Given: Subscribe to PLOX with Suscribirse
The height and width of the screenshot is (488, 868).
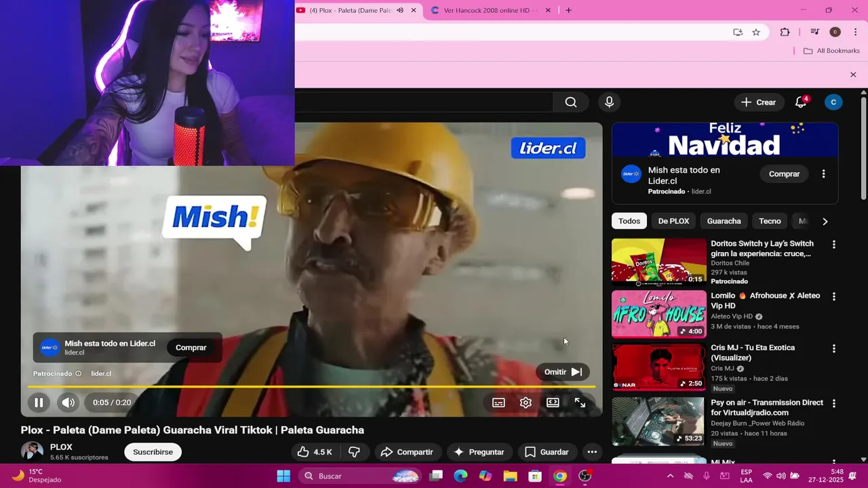Looking at the screenshot, I should 153,452.
